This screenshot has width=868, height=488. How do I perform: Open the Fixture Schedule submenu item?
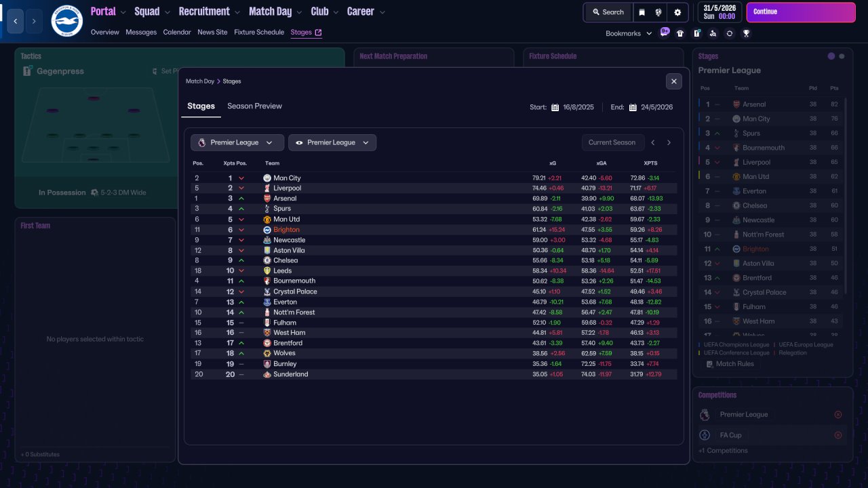[259, 33]
